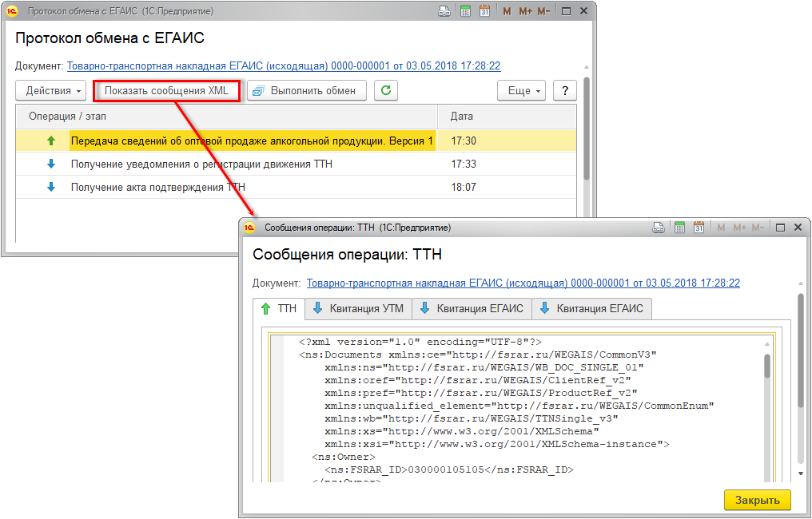Click blue down arrow of Получение акта row
Image resolution: width=812 pixels, height=519 pixels.
tap(51, 187)
